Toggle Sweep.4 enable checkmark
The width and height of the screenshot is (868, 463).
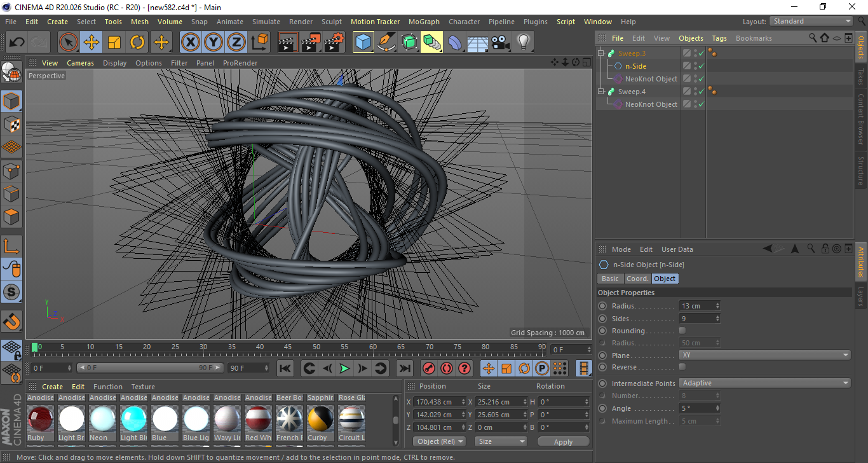[701, 92]
